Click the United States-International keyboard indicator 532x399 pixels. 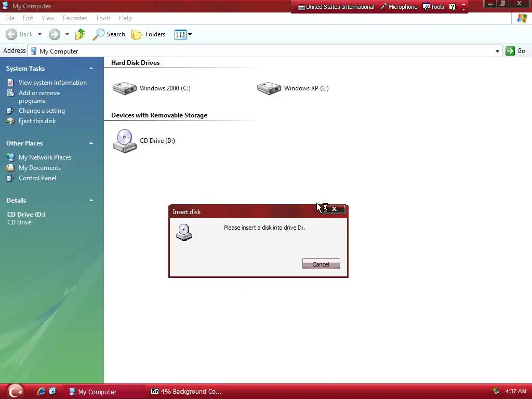click(x=336, y=7)
